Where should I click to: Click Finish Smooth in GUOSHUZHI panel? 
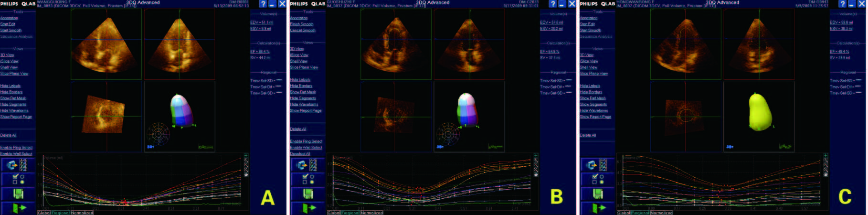click(x=302, y=24)
